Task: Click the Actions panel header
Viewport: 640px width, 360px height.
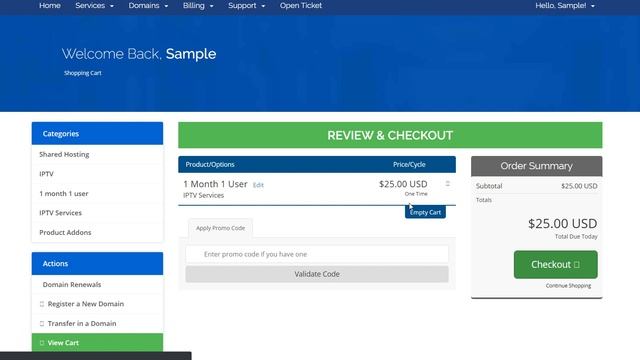Action: 97,264
